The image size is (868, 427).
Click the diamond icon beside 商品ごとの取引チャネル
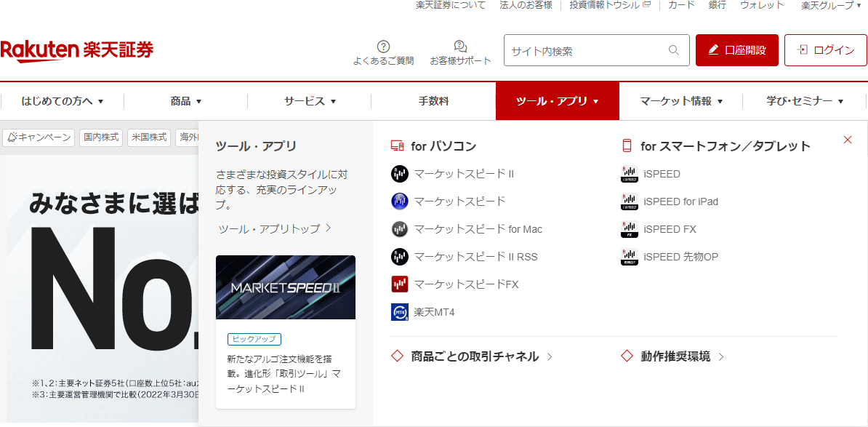point(397,356)
